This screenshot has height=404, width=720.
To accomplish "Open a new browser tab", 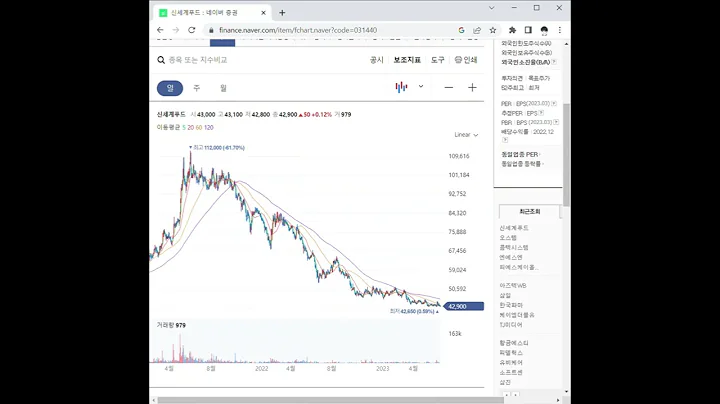I will coord(282,13).
